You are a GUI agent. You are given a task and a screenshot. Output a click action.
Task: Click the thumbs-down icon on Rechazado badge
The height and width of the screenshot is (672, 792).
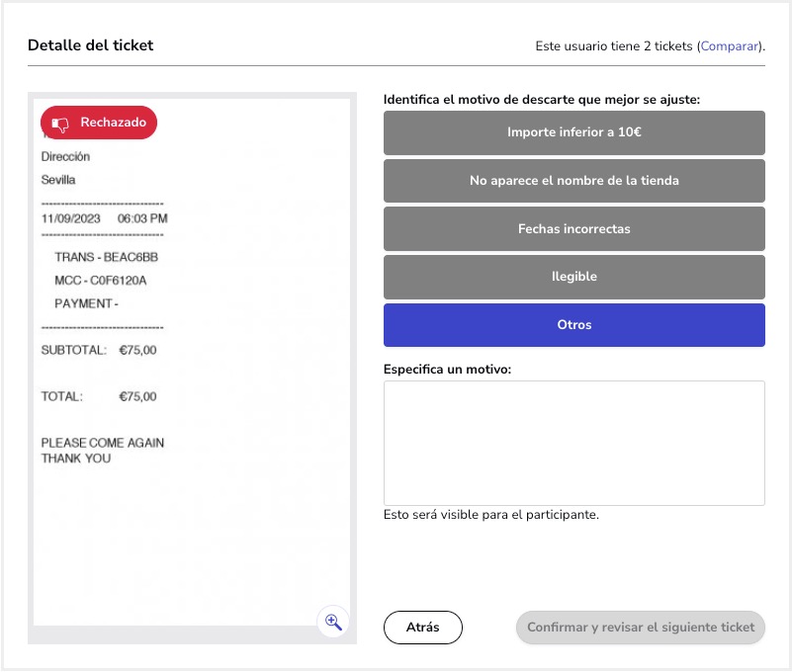coord(60,124)
